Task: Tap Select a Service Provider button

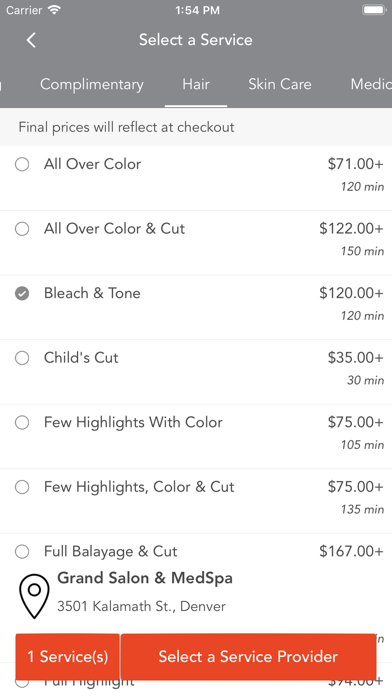Action: (x=248, y=656)
